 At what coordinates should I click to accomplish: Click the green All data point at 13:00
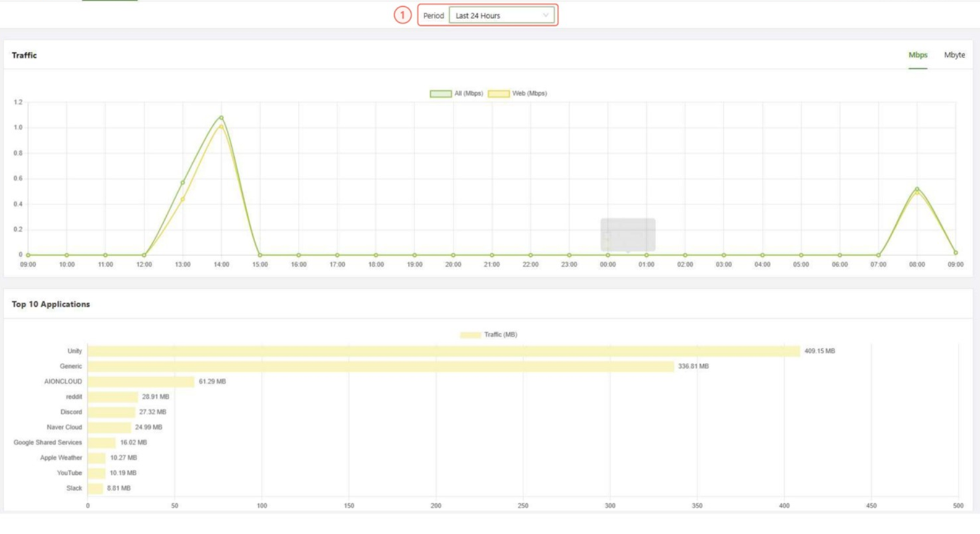point(182,183)
